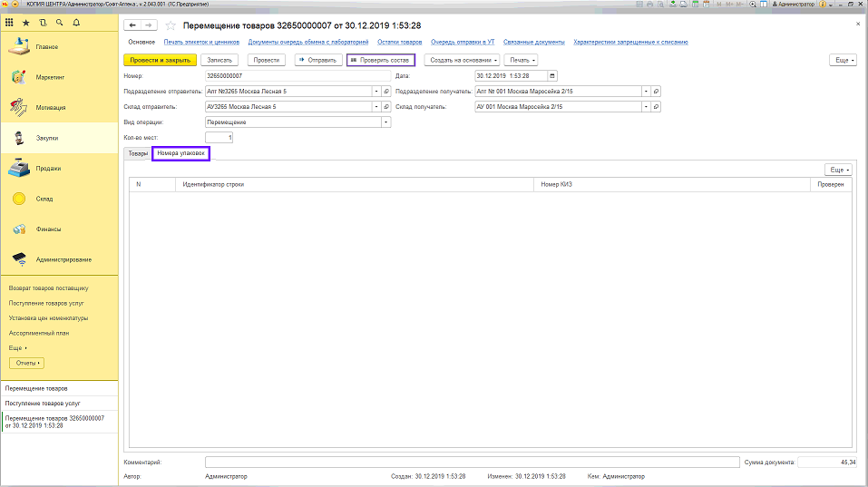Open the History icon in top panel
The width and height of the screenshot is (868, 487).
(x=43, y=22)
